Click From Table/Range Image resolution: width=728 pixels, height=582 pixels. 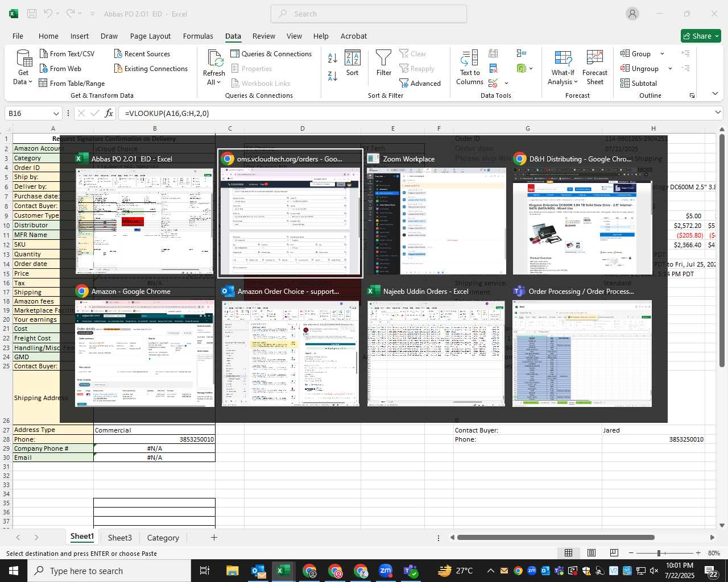pos(72,83)
